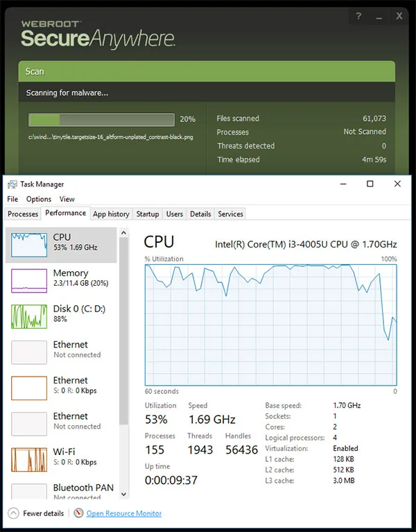This screenshot has width=416, height=532.
Task: Open the Options menu in Task Manager
Action: click(x=39, y=199)
